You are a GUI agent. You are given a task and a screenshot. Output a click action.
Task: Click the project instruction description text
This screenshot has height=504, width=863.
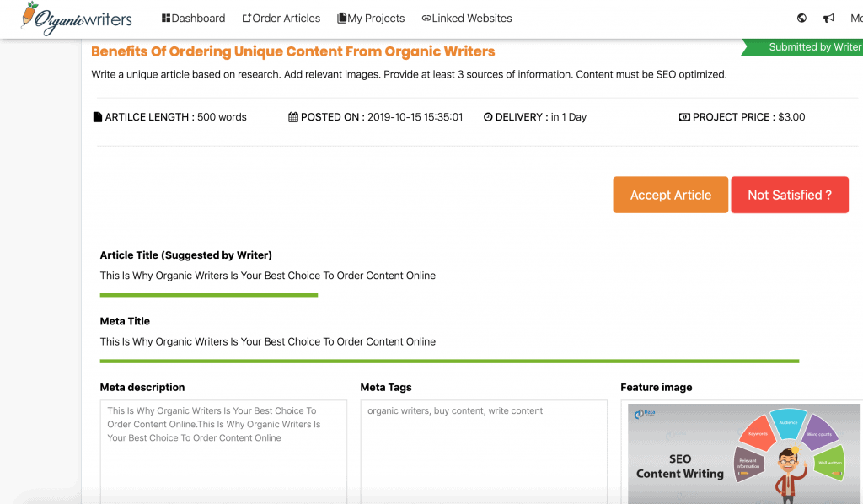[x=409, y=74]
